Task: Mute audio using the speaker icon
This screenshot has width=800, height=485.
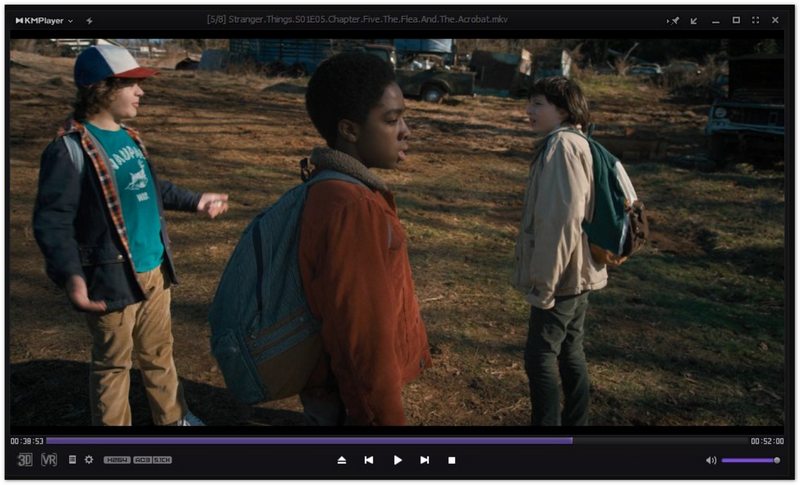Action: coord(711,461)
